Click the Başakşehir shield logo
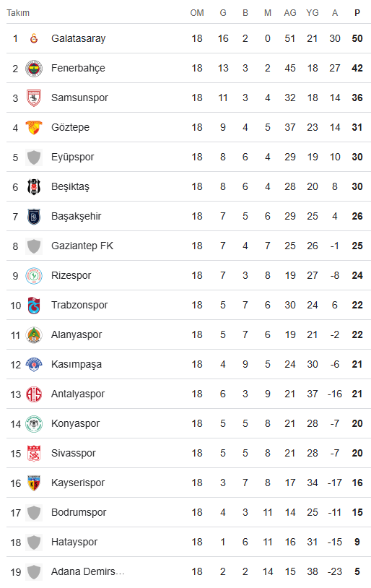 34,217
